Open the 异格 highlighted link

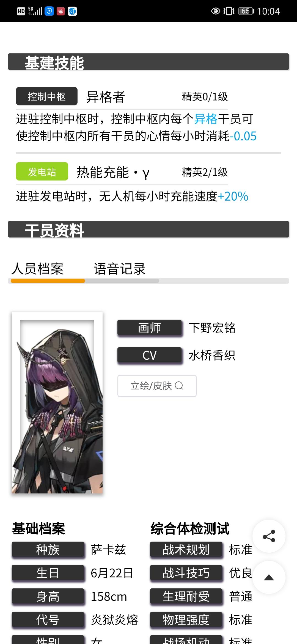[206, 119]
